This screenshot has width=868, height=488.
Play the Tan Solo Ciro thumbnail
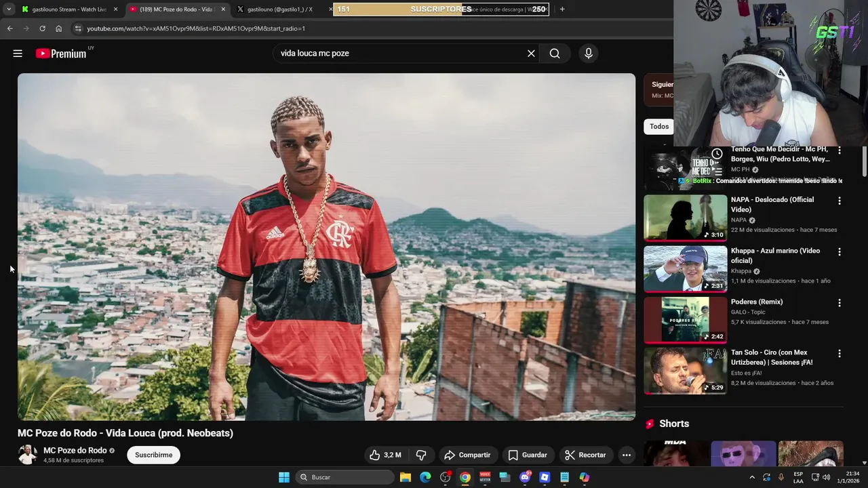(685, 370)
